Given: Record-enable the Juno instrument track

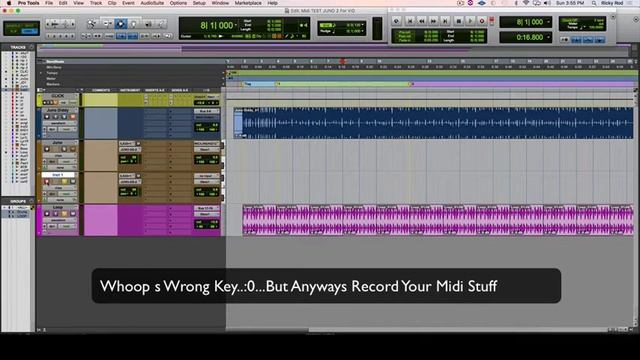Looking at the screenshot, I should (47, 149).
